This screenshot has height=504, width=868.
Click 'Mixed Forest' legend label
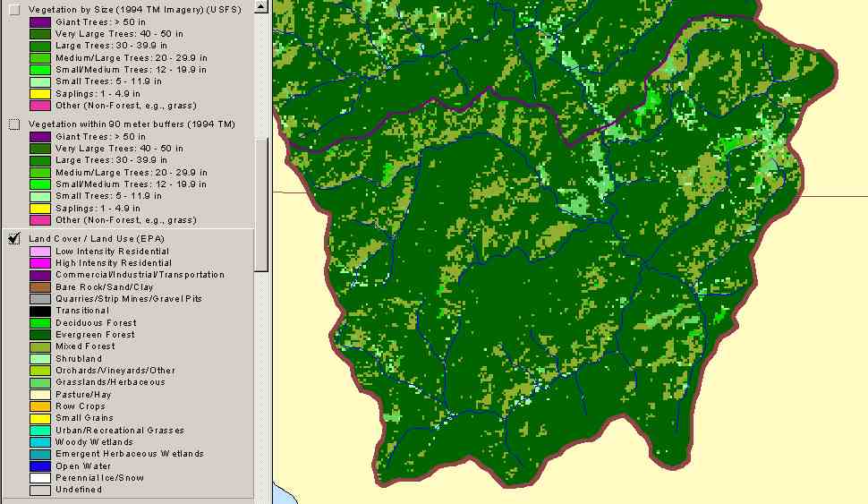point(85,346)
